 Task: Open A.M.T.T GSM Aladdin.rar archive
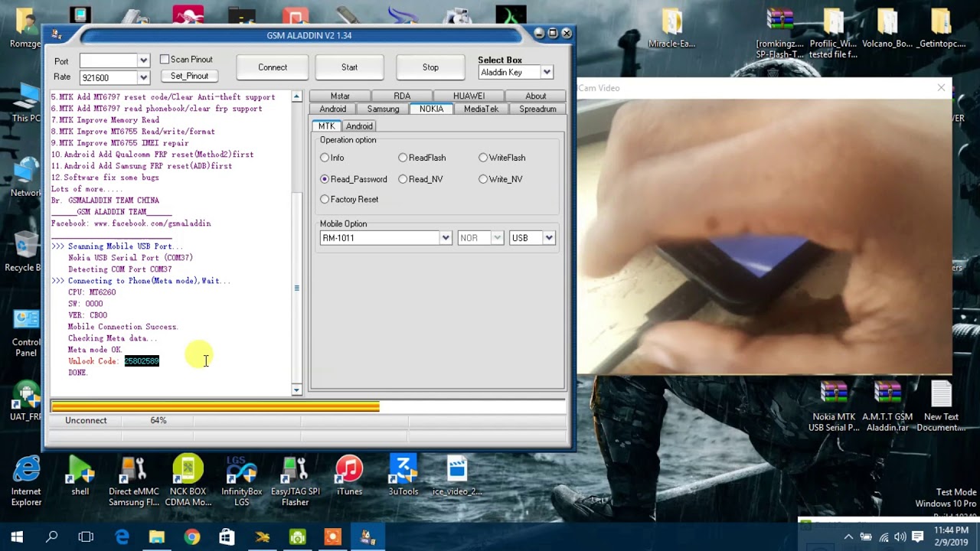coord(887,406)
